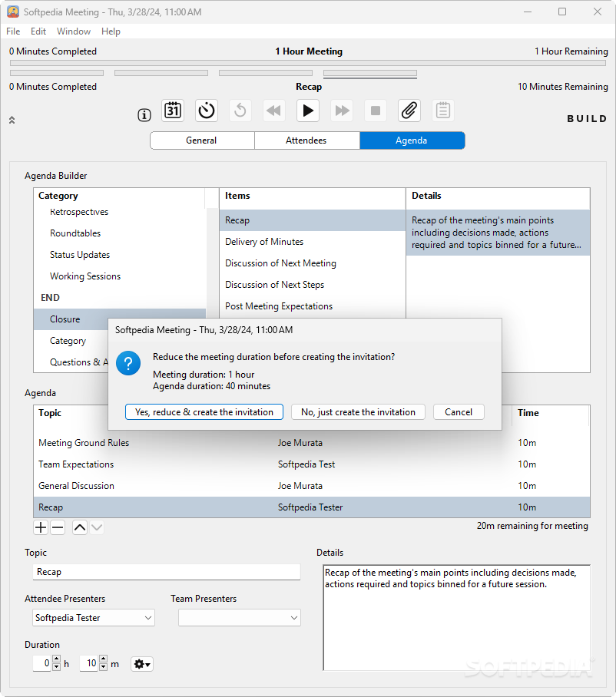616x697 pixels.
Task: Open the Help menu
Action: [111, 31]
